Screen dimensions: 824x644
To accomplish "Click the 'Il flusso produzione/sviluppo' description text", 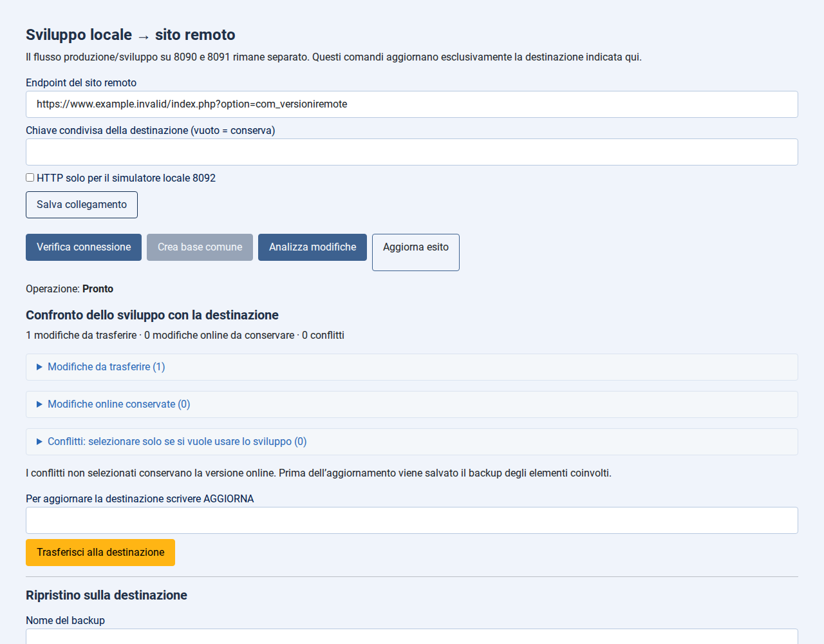I will tap(333, 57).
